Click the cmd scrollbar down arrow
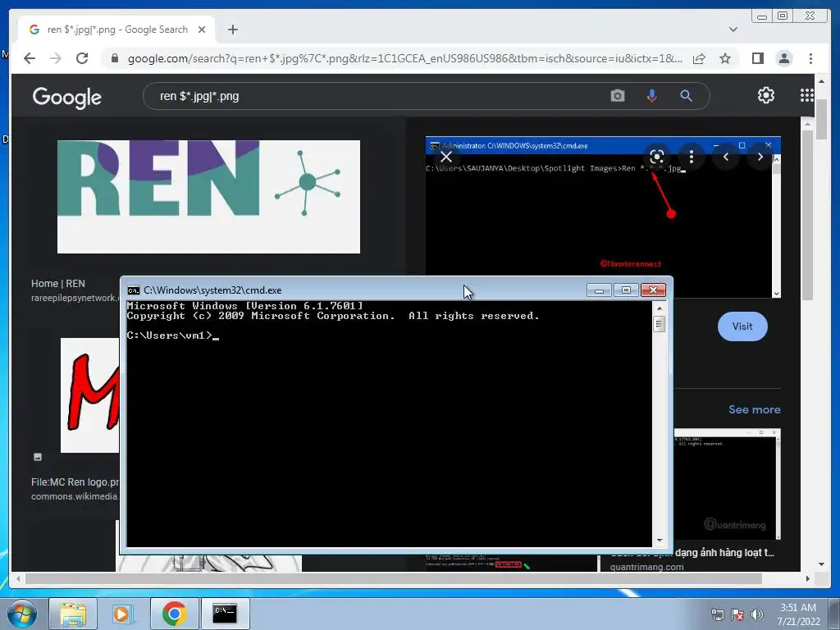 pyautogui.click(x=660, y=541)
